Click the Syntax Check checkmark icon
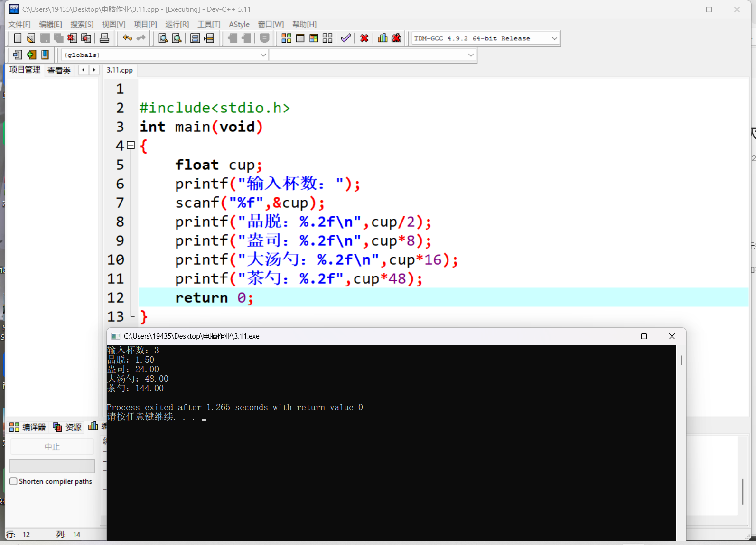Screen dimensions: 756x545 pos(346,38)
